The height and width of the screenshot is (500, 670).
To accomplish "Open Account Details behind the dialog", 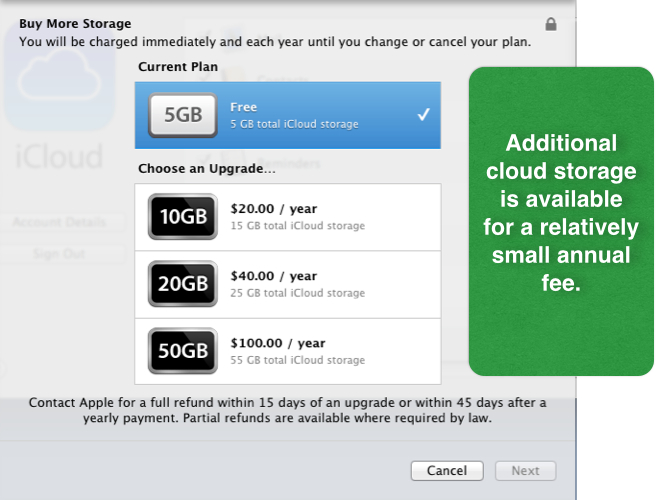I will (x=58, y=222).
